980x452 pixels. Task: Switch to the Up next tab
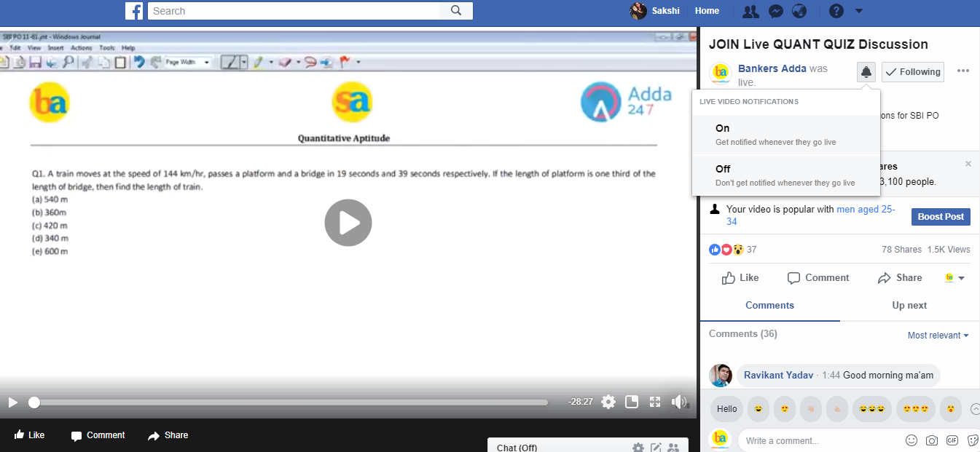(909, 306)
